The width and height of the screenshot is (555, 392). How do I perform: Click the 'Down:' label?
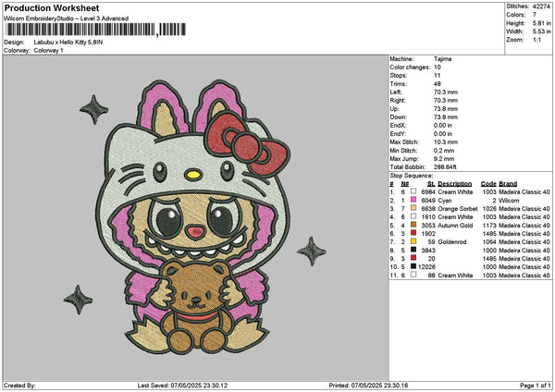[399, 117]
